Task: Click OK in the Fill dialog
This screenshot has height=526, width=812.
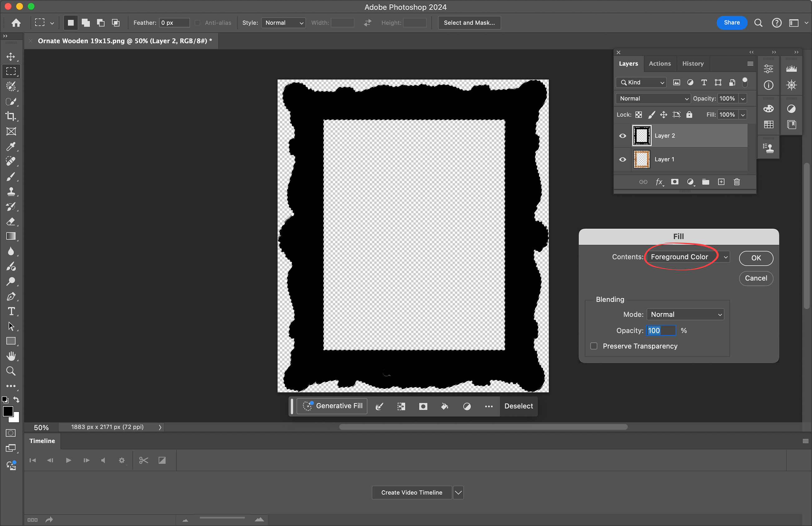Action: (756, 258)
